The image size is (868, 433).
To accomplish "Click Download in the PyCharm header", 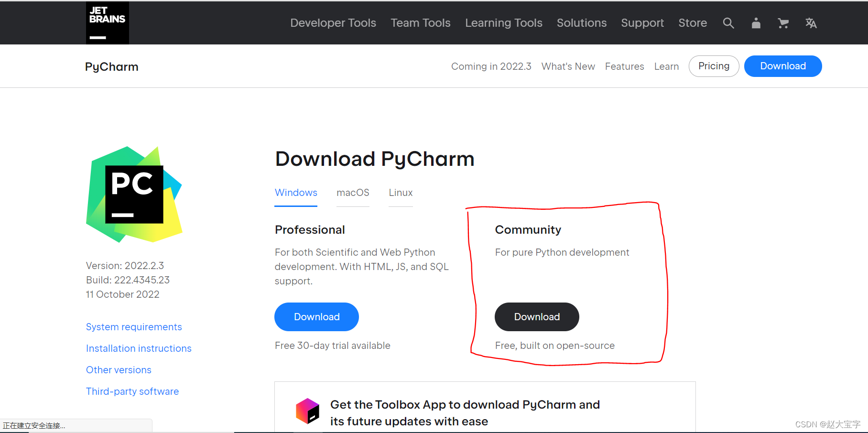I will pos(782,66).
